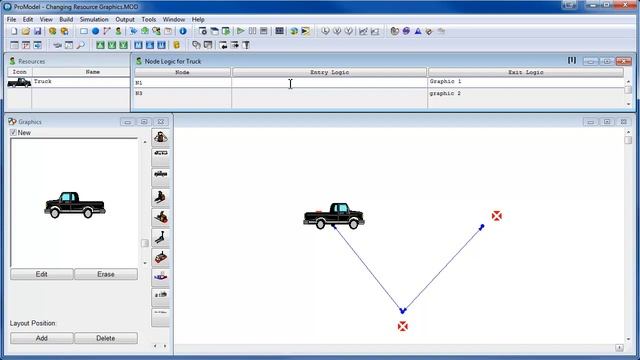
Task: Select the pallet jack graphic in library
Action: [x=160, y=238]
